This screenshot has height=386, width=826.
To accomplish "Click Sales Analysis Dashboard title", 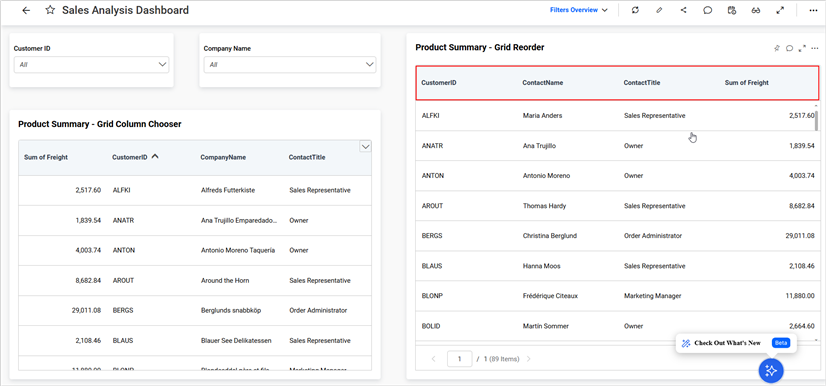I will tap(125, 10).
